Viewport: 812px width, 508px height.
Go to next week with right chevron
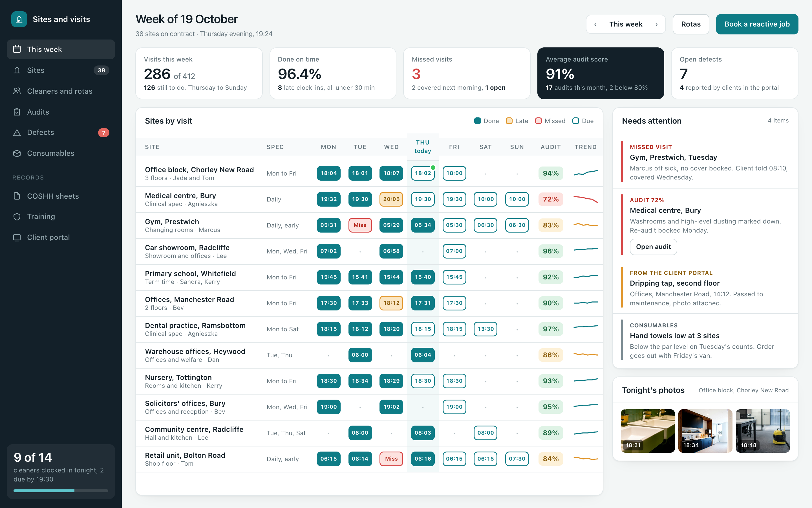(656, 24)
